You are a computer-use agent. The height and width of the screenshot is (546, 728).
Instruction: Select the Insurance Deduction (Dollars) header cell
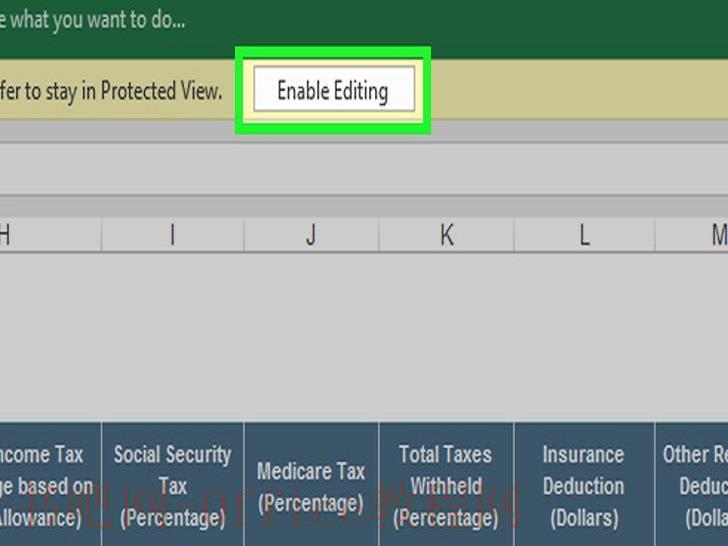584,484
